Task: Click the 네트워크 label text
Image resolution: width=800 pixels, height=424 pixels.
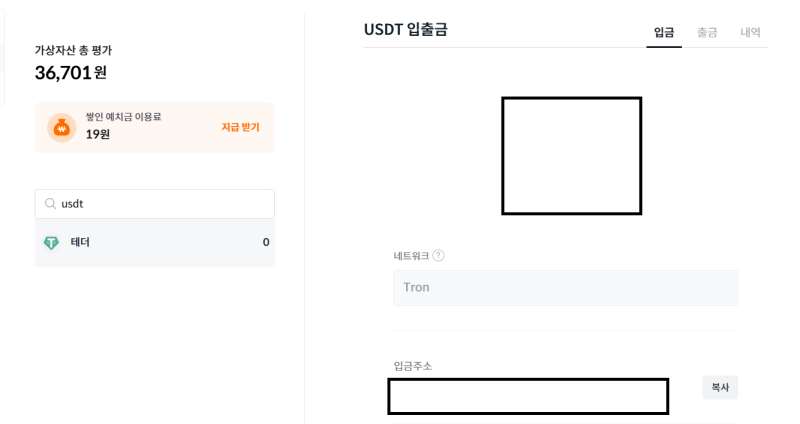Action: (411, 256)
